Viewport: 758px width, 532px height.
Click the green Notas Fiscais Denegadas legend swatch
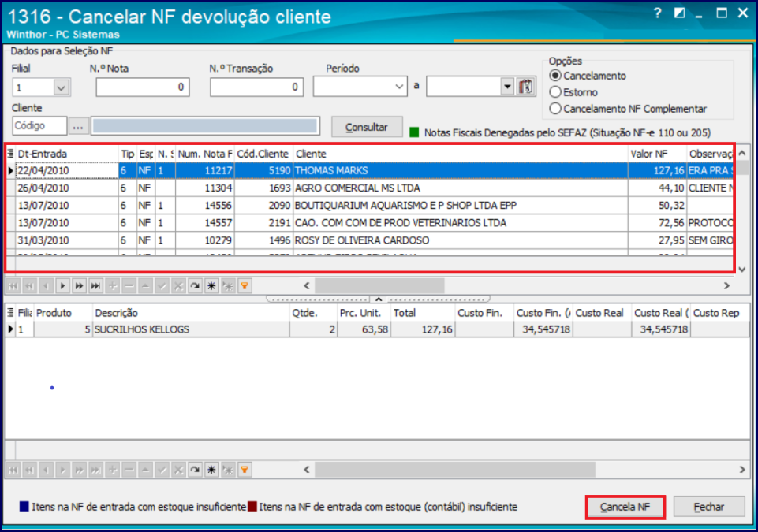[414, 132]
